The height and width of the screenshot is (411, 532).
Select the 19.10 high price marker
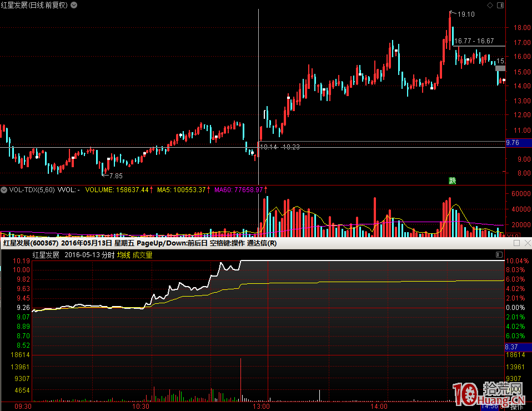[465, 14]
